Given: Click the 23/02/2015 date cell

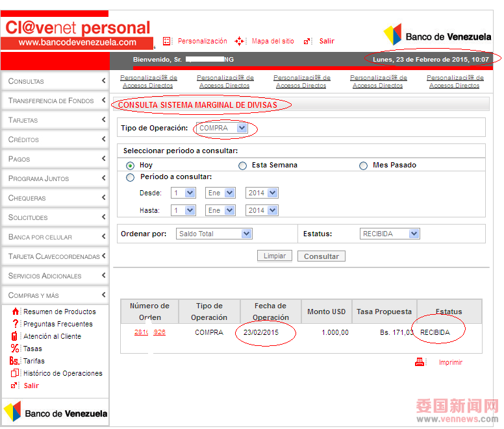Looking at the screenshot, I should pyautogui.click(x=261, y=332).
